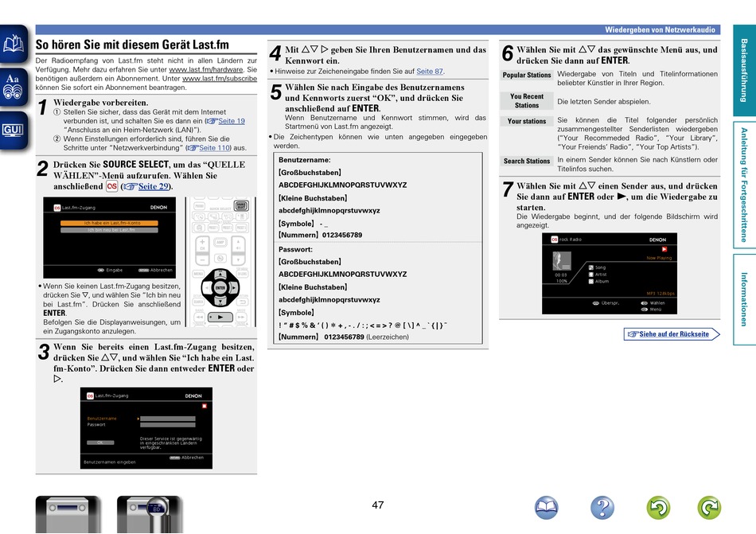Switch to the Basisausführung tab
This screenshot has height=534, width=756.
click(x=744, y=70)
